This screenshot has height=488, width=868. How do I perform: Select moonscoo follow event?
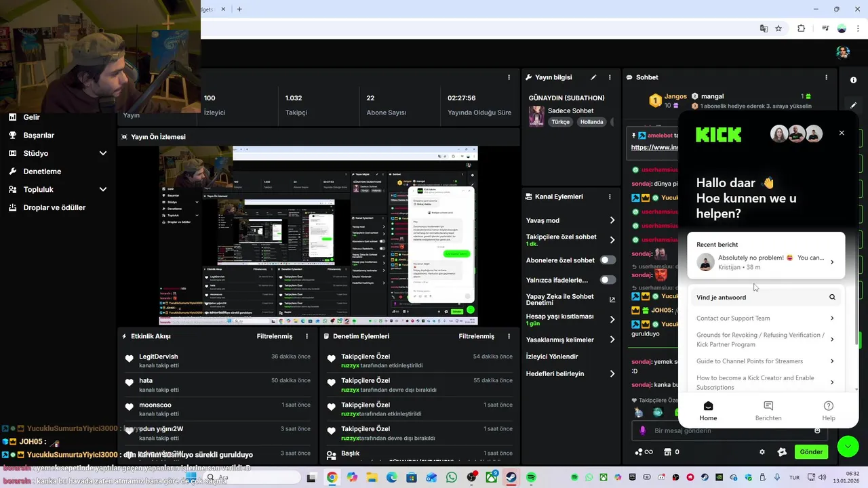coord(218,409)
